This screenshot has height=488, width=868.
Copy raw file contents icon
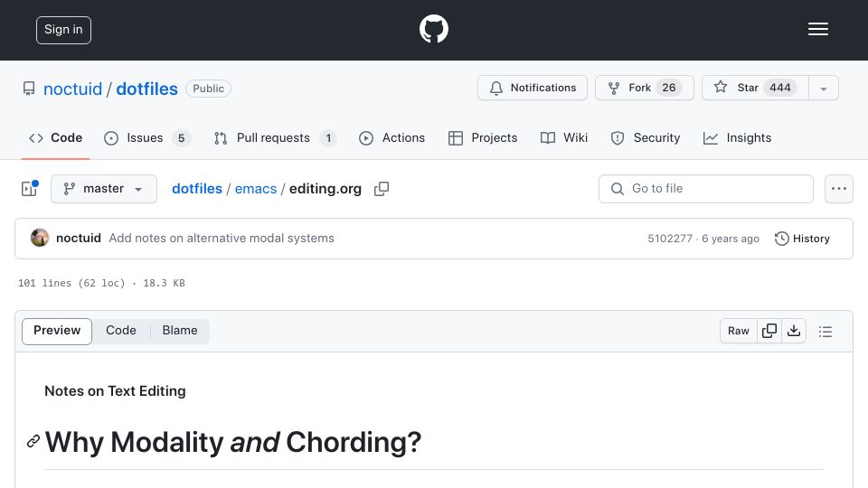tap(769, 331)
